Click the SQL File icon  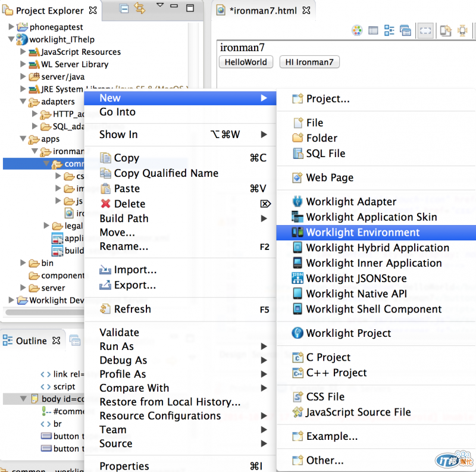[298, 154]
